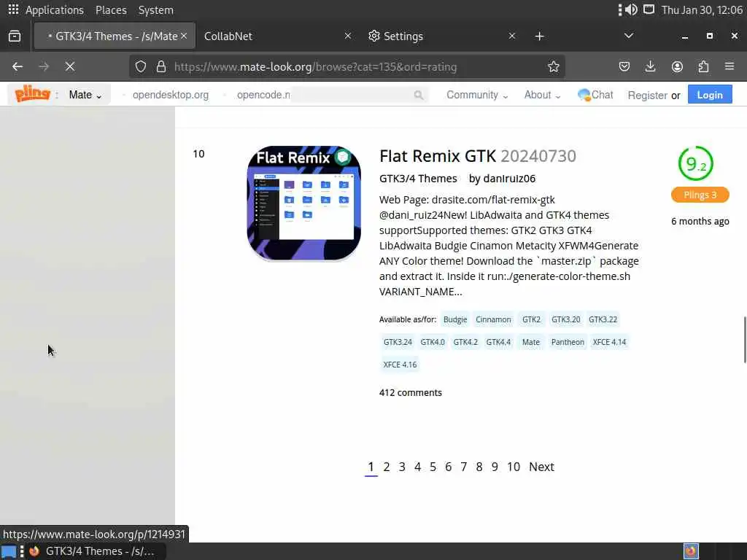Open the Firefox downloads panel
The width and height of the screenshot is (747, 560).
pyautogui.click(x=650, y=66)
